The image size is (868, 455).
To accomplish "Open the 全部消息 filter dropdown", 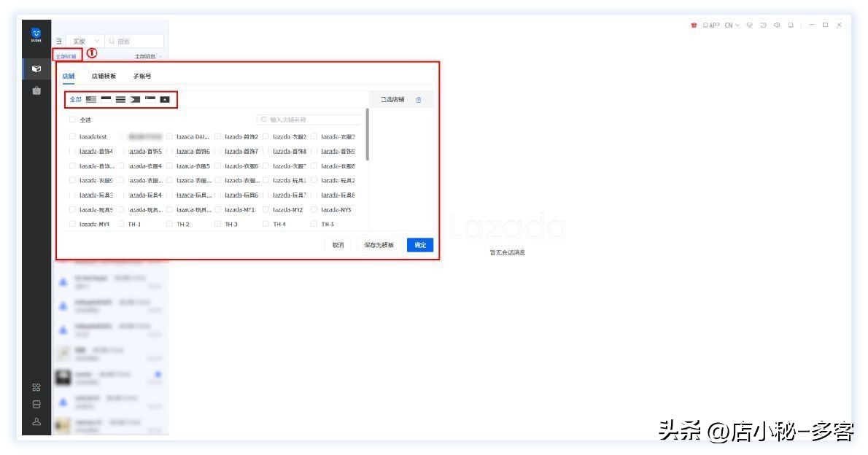I will 148,56.
